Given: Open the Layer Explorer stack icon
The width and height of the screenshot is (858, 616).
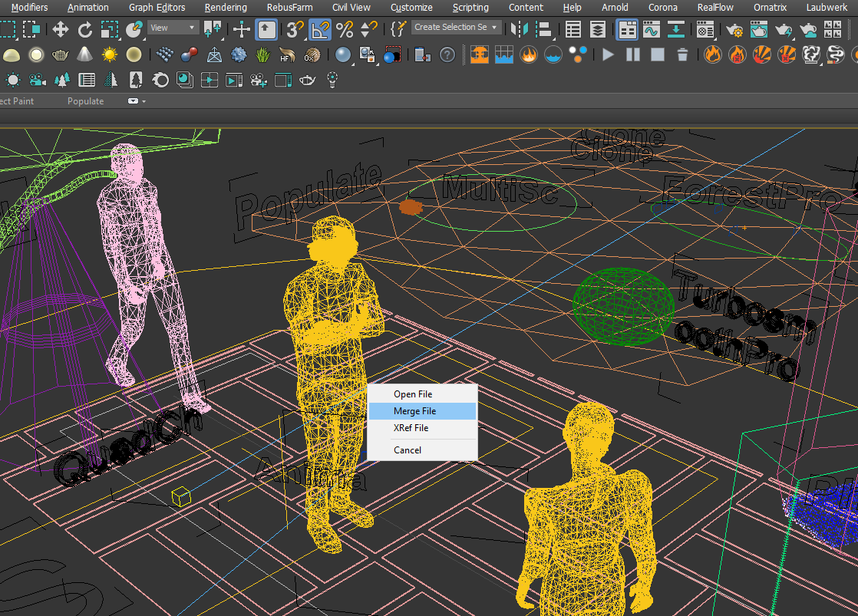Looking at the screenshot, I should 598,30.
